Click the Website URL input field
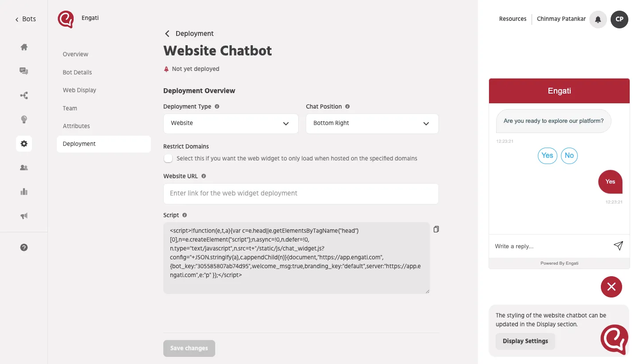Image resolution: width=639 pixels, height=364 pixels. point(301,193)
